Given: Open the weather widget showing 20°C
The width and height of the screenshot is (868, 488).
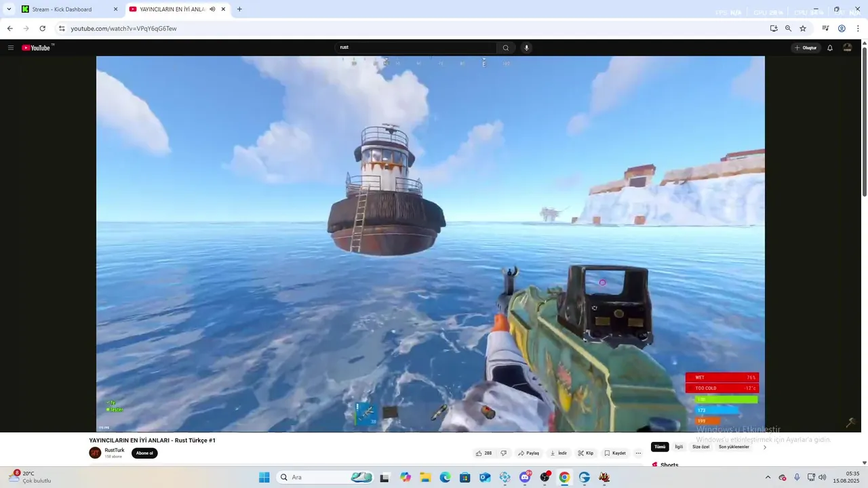Looking at the screenshot, I should click(30, 477).
